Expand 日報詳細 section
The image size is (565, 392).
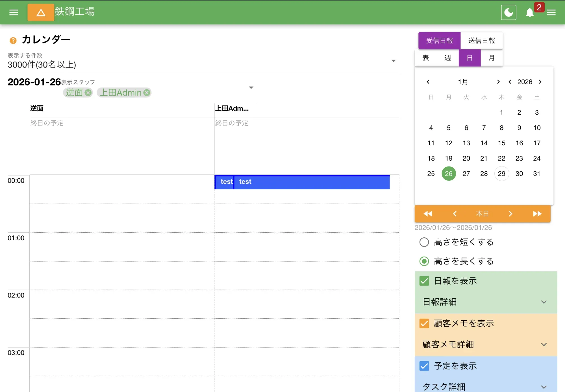544,302
